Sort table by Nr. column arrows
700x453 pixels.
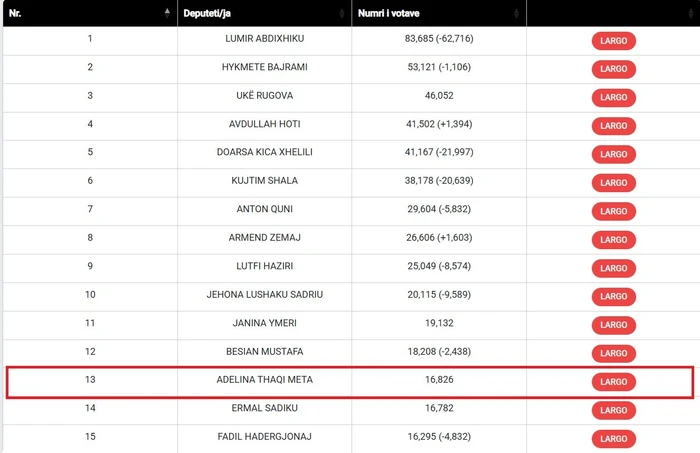[166, 13]
